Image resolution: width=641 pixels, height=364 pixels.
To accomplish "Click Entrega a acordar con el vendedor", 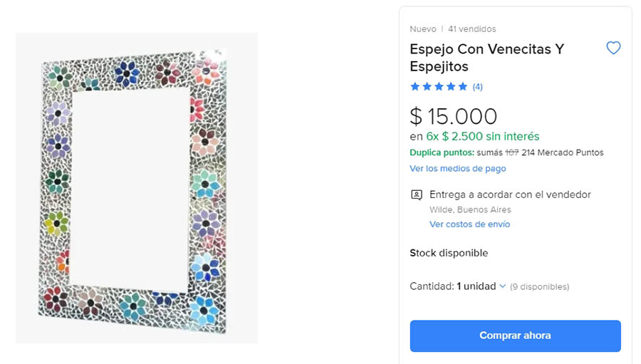I will pyautogui.click(x=510, y=194).
